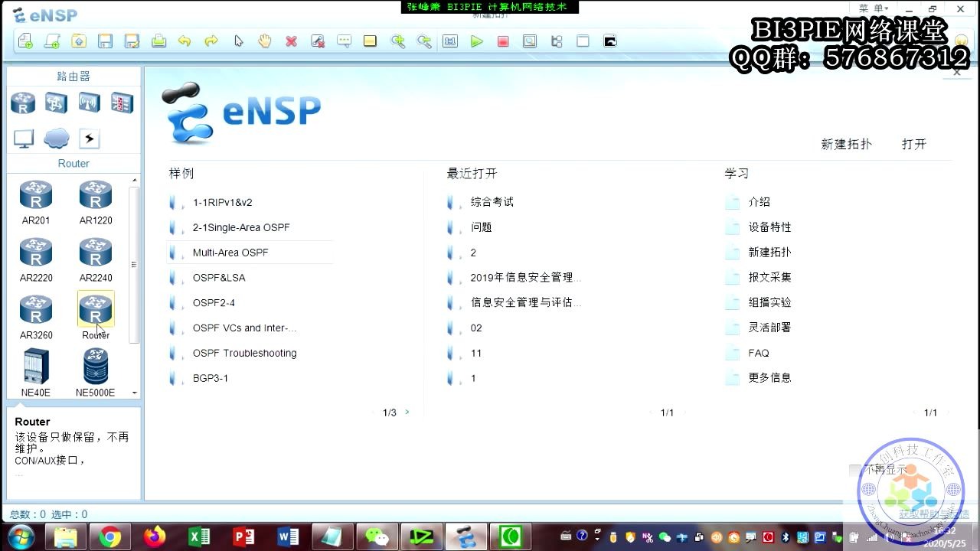980x551 pixels.
Task: Open the 设备特性 learning topic
Action: pyautogui.click(x=769, y=227)
